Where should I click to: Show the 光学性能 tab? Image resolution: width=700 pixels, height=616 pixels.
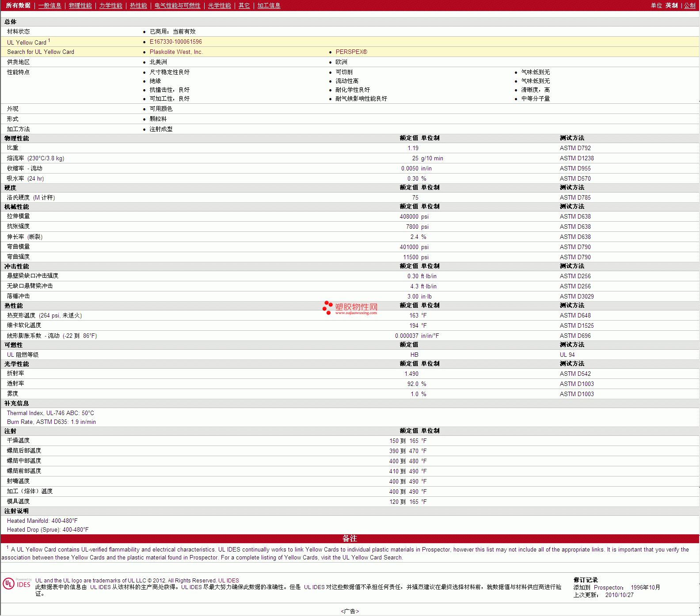(219, 6)
